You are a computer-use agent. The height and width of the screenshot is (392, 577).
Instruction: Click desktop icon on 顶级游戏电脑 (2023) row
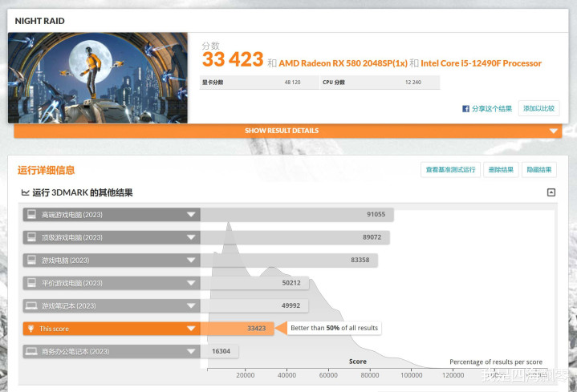coord(31,237)
